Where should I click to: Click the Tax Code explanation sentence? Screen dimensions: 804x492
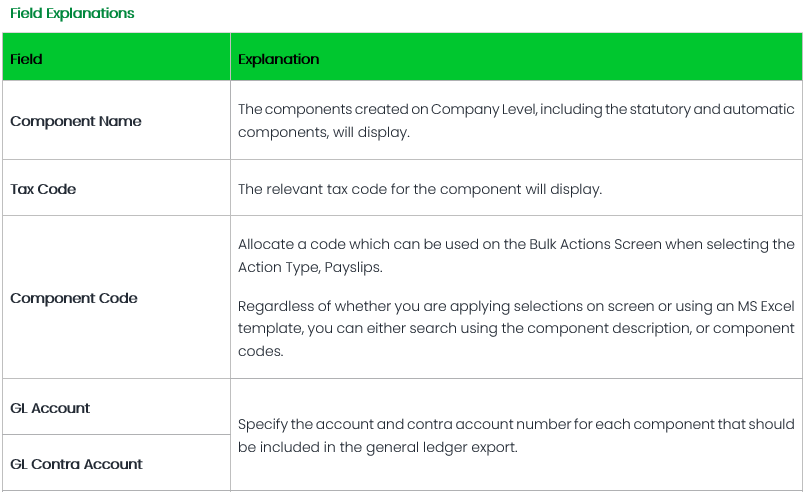[x=420, y=189]
